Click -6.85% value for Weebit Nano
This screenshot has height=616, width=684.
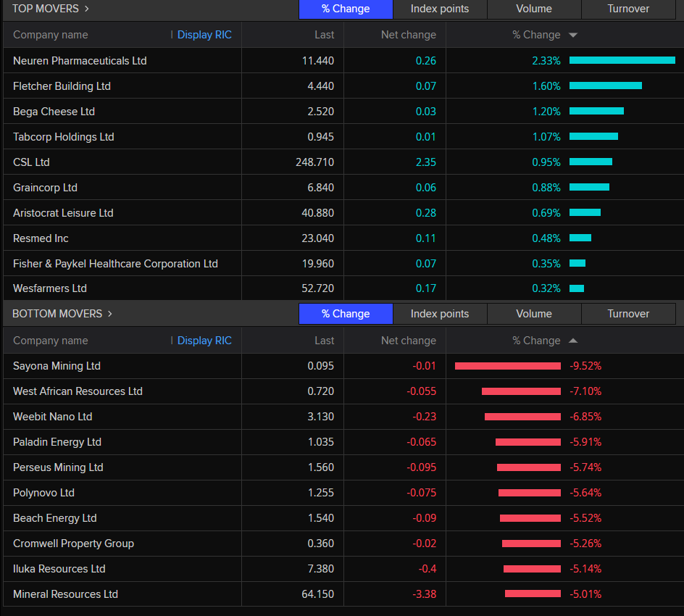(585, 417)
